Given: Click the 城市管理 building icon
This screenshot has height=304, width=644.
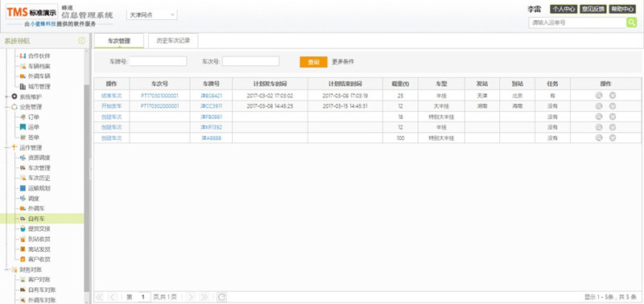Looking at the screenshot, I should (23, 87).
